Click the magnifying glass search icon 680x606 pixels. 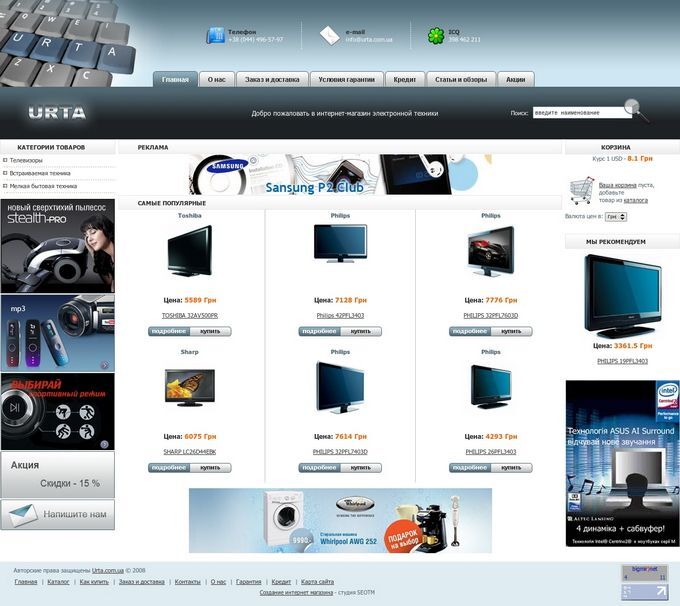click(x=636, y=111)
